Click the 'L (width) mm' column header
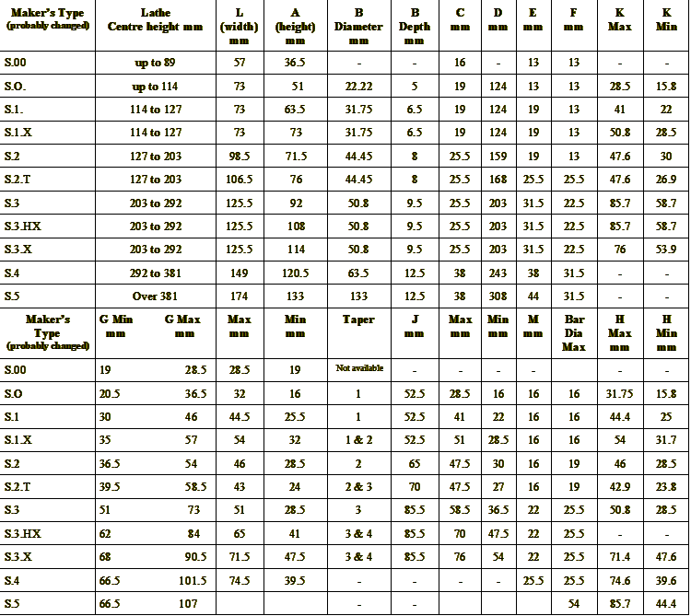This screenshot has height=616, width=691. click(x=240, y=27)
